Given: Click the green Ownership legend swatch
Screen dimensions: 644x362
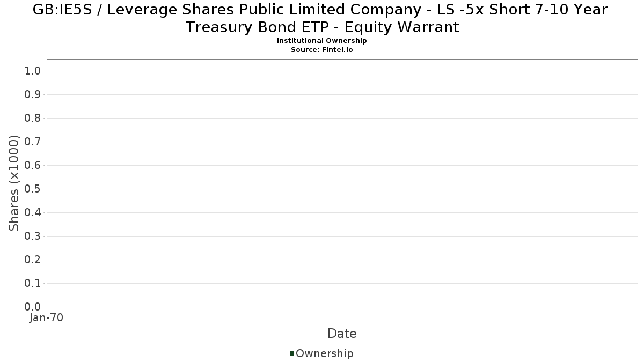Looking at the screenshot, I should (x=292, y=353).
